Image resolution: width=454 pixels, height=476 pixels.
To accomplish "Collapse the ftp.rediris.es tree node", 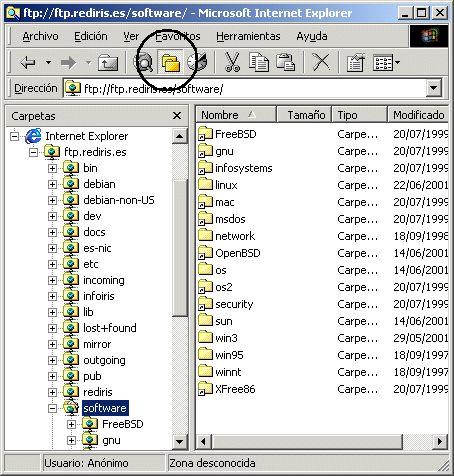I will [x=33, y=152].
